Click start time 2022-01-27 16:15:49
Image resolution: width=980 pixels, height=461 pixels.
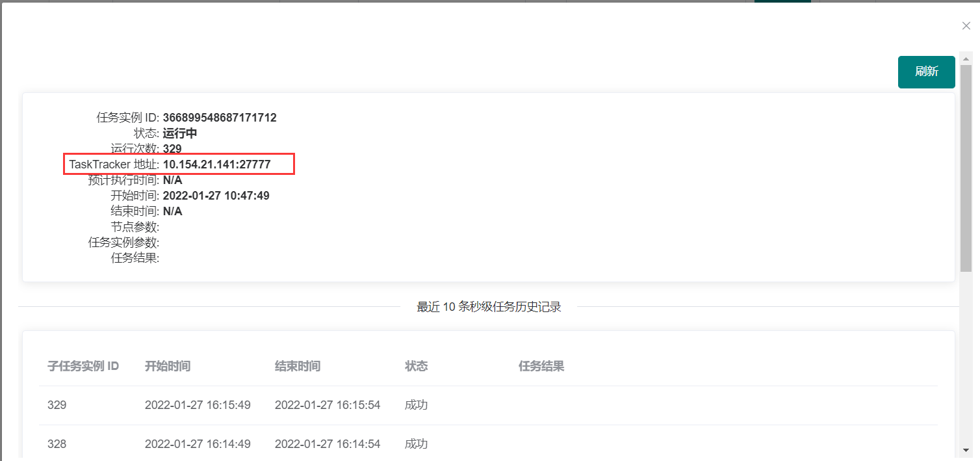pos(198,405)
